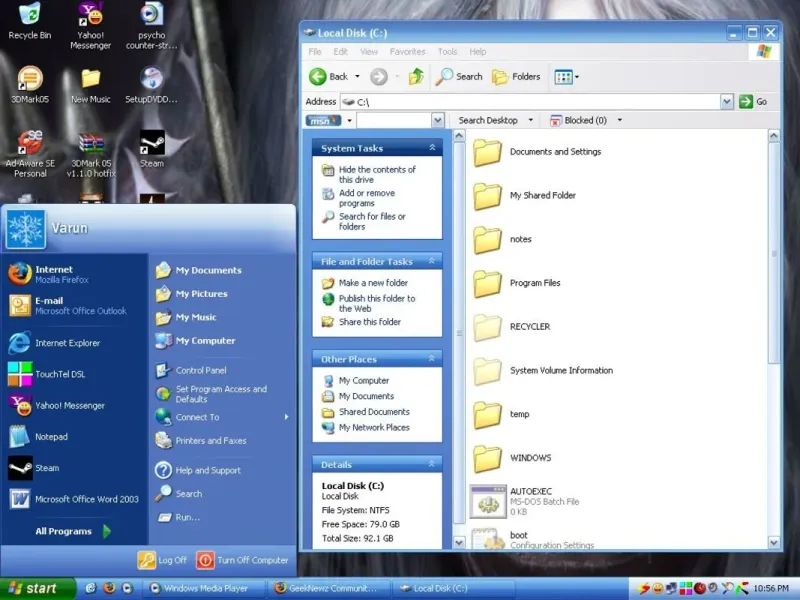800x600 pixels.
Task: Open the Favorites menu
Action: [407, 52]
